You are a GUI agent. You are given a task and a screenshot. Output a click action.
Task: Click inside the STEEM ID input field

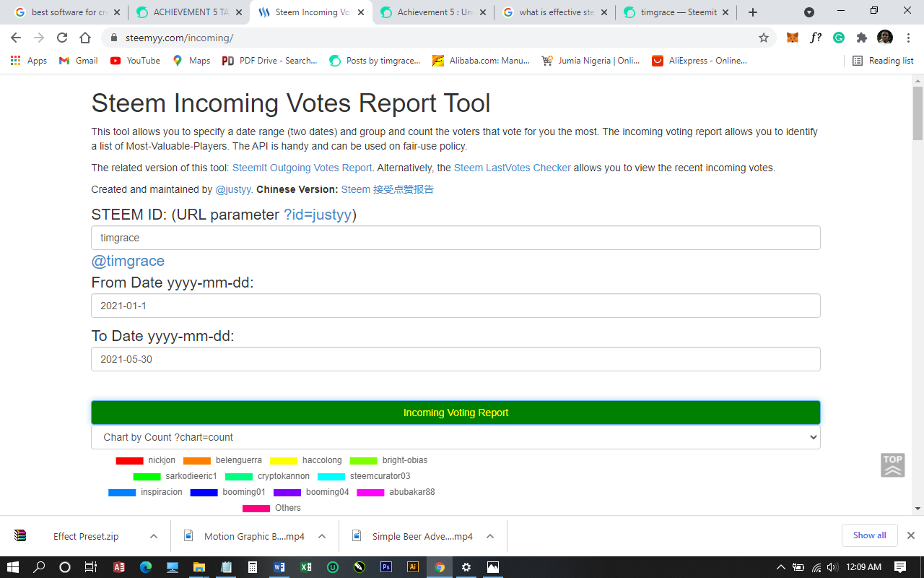click(x=455, y=237)
